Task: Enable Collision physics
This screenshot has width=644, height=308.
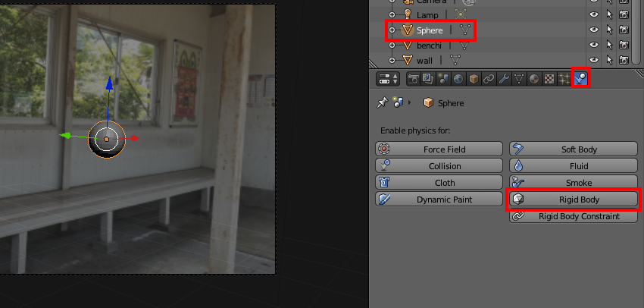Action: point(439,165)
